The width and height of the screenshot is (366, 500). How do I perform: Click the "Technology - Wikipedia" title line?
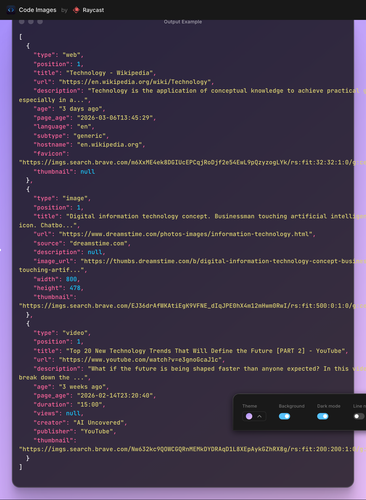[x=95, y=73]
